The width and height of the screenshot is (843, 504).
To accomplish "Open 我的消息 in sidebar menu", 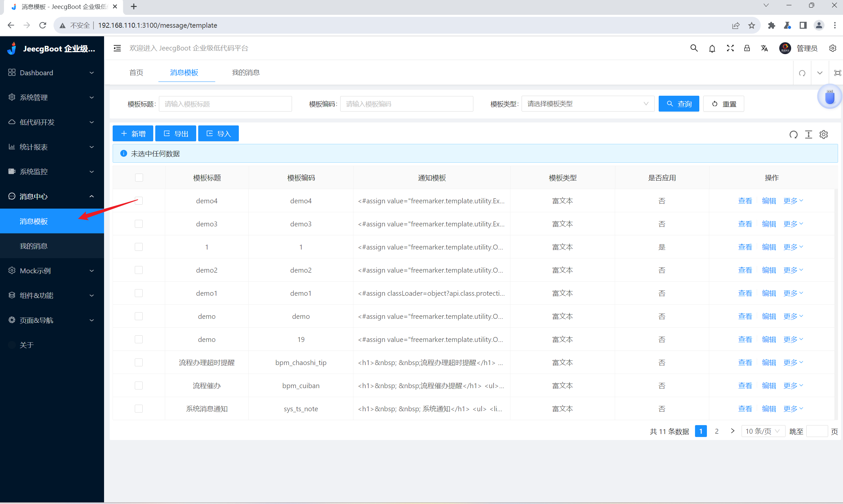I will pyautogui.click(x=34, y=246).
